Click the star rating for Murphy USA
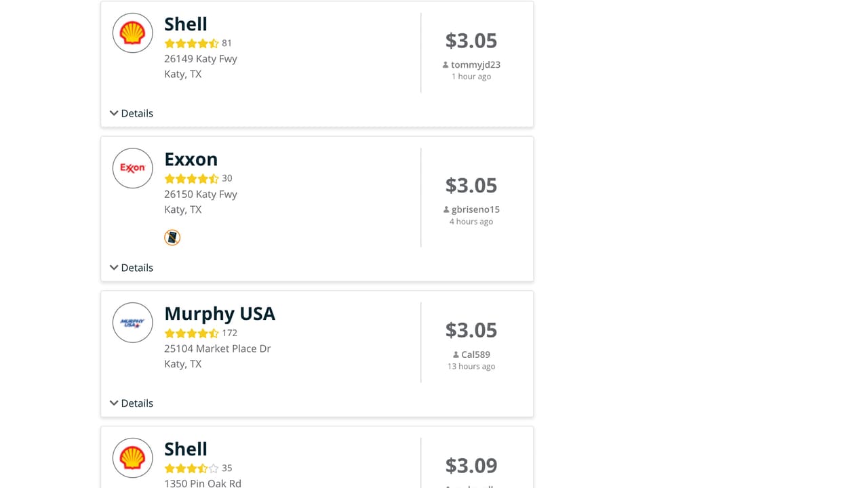 click(x=191, y=333)
